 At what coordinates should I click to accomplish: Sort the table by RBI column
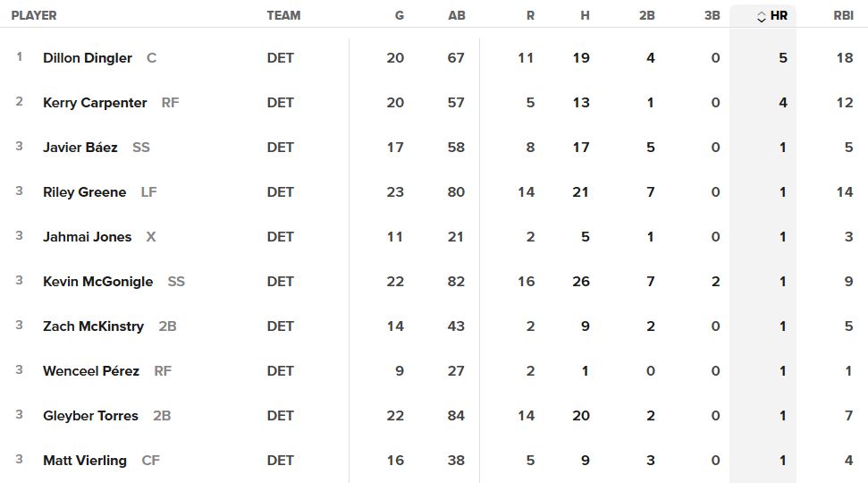[x=843, y=15]
